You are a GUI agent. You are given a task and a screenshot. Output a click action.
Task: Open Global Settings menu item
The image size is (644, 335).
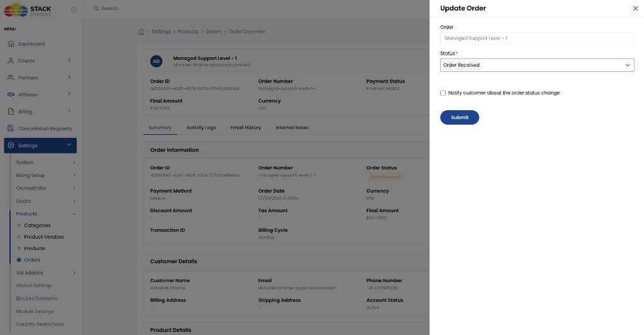(x=34, y=286)
